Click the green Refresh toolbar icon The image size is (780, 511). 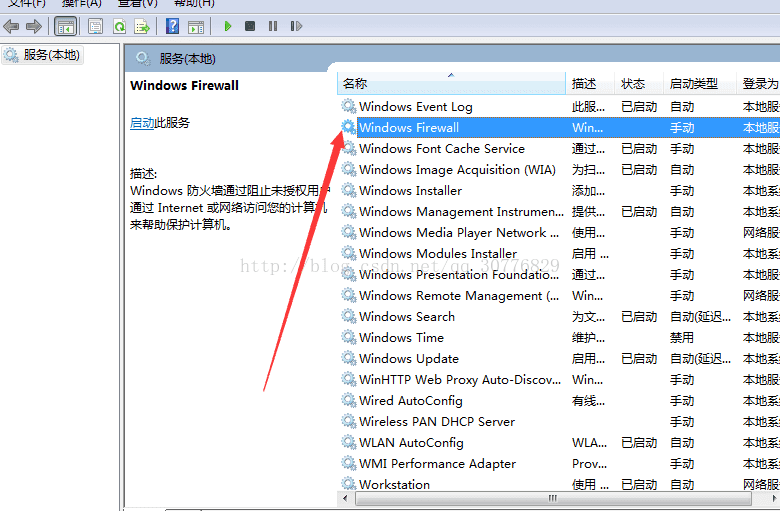click(x=119, y=26)
